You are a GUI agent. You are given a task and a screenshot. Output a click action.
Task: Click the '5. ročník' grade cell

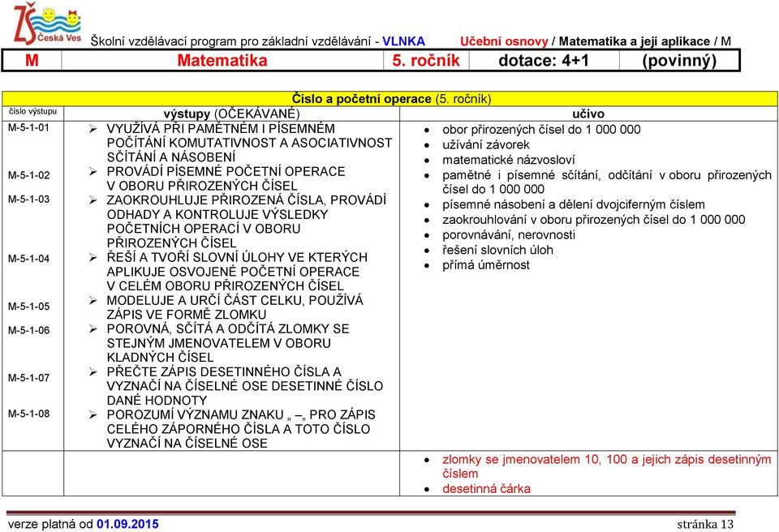coord(426,61)
